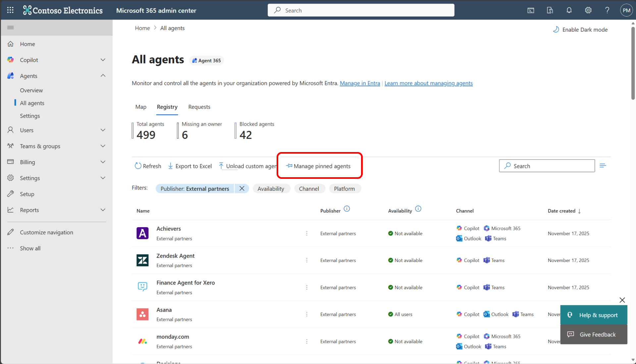Image resolution: width=636 pixels, height=364 pixels.
Task: Remove the Publisher External partners filter
Action: (x=242, y=188)
